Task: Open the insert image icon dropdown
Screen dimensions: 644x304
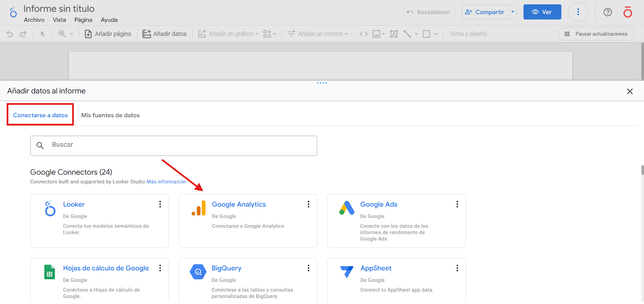Action: point(379,34)
